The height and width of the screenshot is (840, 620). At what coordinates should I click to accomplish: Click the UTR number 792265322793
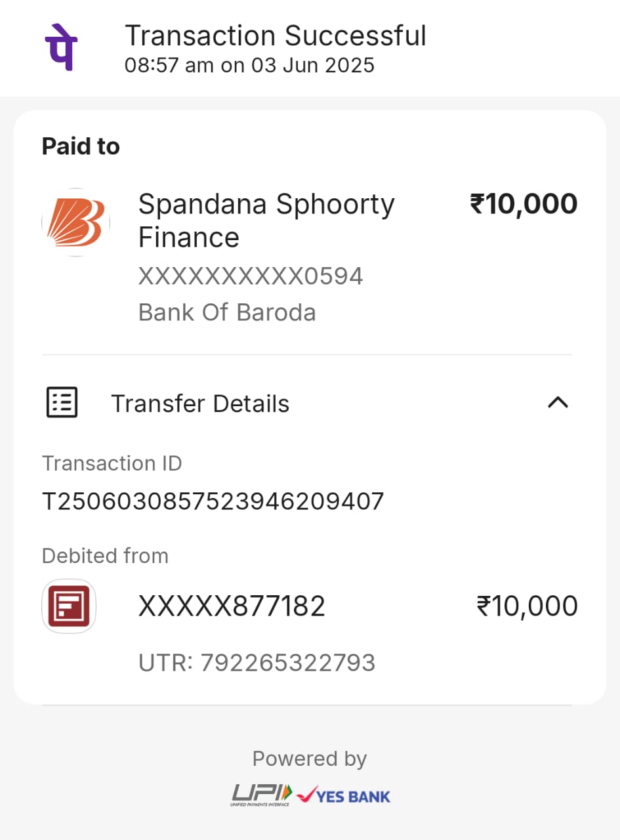257,663
